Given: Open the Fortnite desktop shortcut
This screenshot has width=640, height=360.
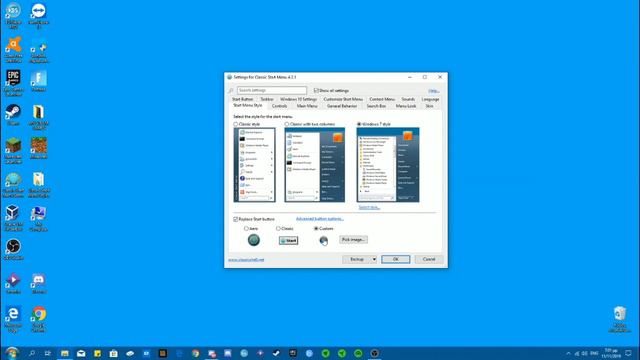Looking at the screenshot, I should click(x=38, y=81).
